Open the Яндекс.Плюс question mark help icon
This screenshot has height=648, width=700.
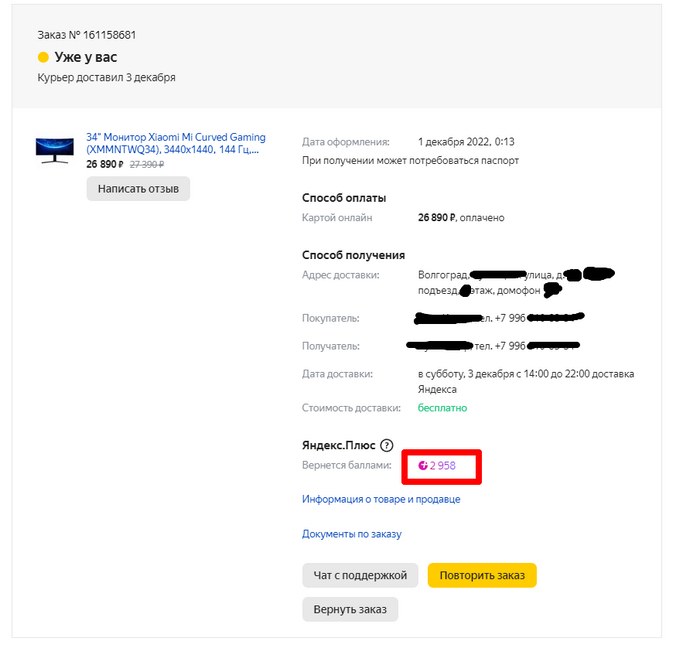387,446
